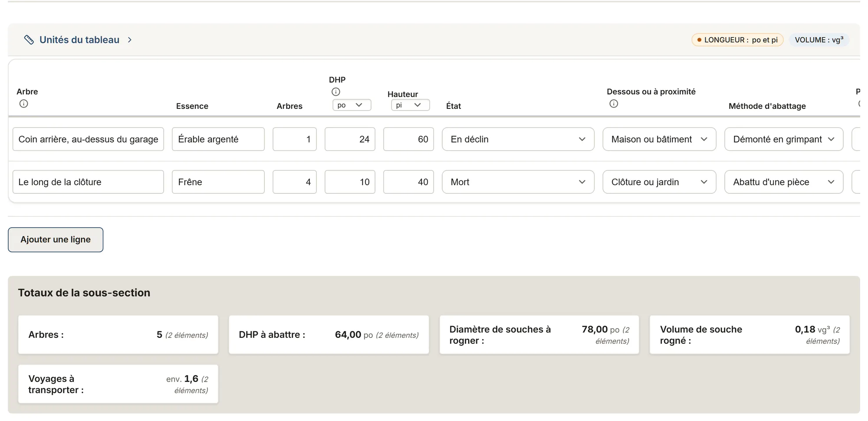Viewport: 868px width, 421px height.
Task: Click DHP field showing 10
Action: click(x=350, y=182)
